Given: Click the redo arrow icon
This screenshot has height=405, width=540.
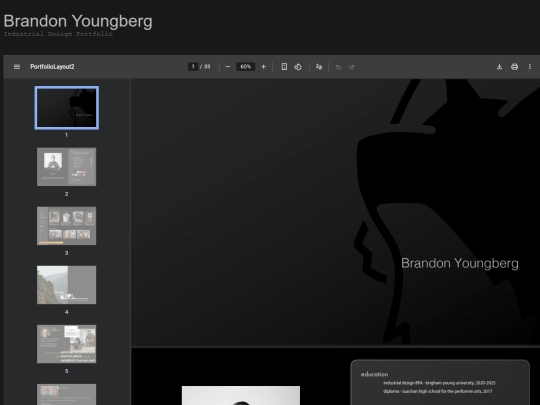Looking at the screenshot, I should coord(352,67).
